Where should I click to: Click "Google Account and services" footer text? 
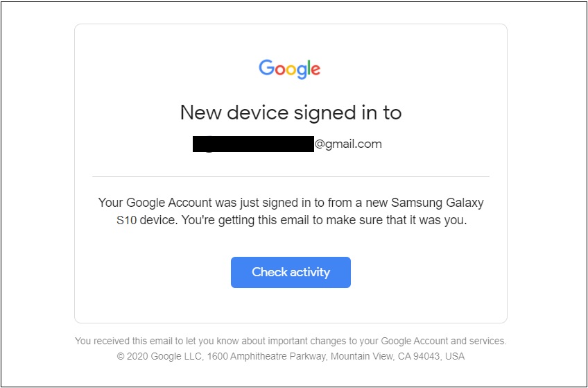click(444, 341)
